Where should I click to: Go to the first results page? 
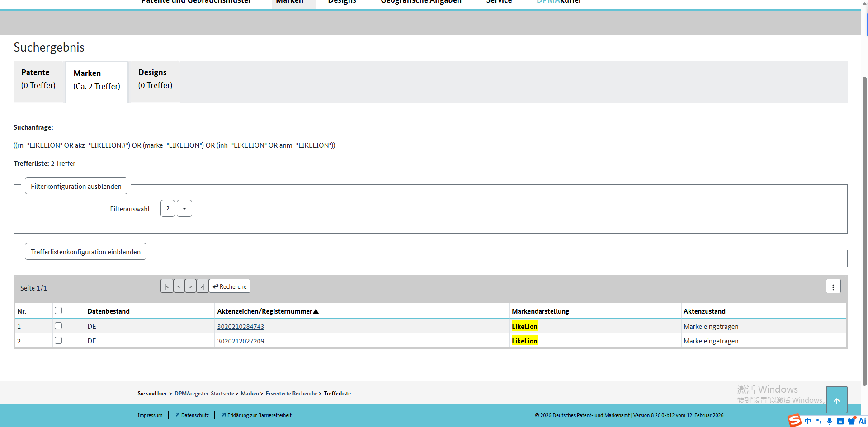[x=167, y=286]
